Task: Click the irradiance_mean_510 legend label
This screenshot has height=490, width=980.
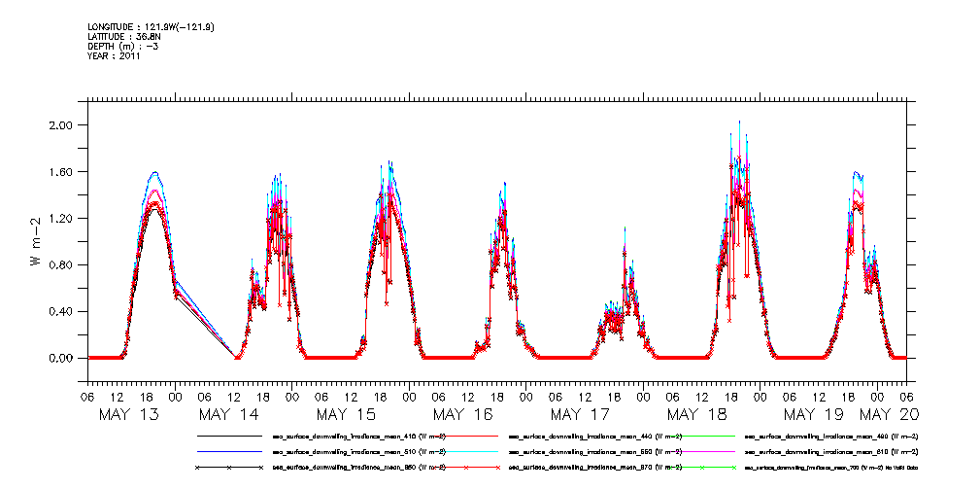Action: [x=358, y=451]
